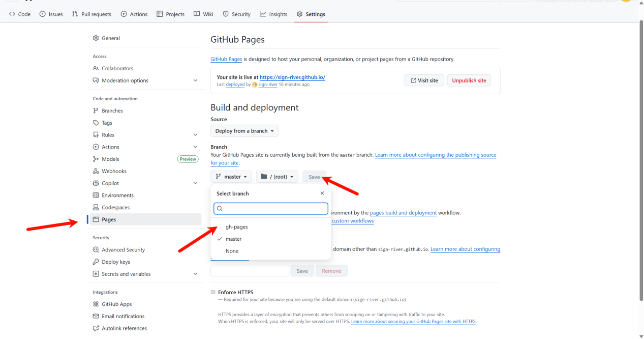The height and width of the screenshot is (339, 644).
Task: Click the Remove custom domain button
Action: (x=331, y=271)
